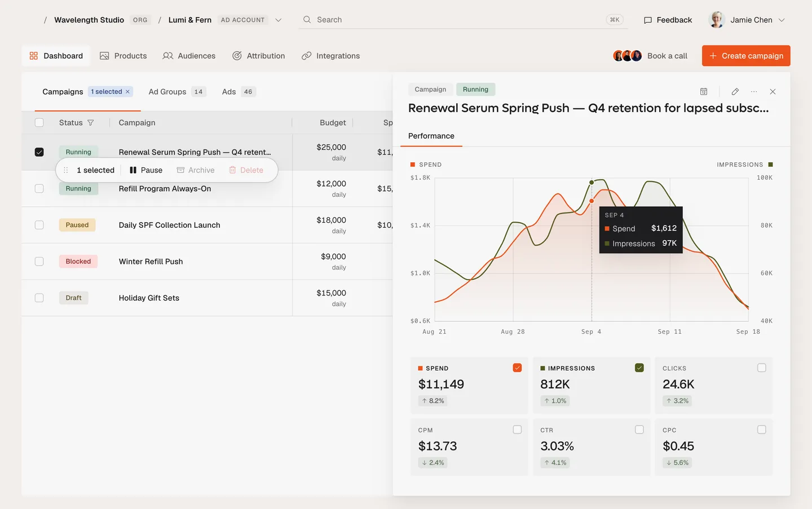Grab the selection bar drag handle
This screenshot has width=812, height=509.
click(x=66, y=170)
